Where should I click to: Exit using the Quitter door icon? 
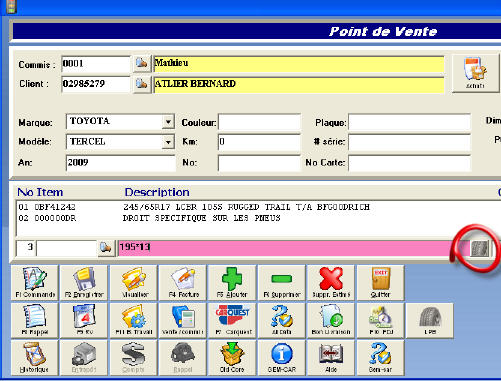pos(380,283)
